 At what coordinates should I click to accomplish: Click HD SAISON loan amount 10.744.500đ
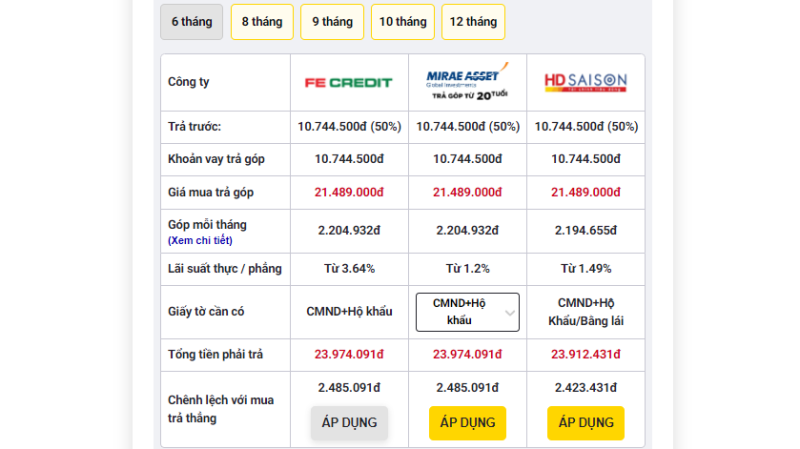coord(586,159)
